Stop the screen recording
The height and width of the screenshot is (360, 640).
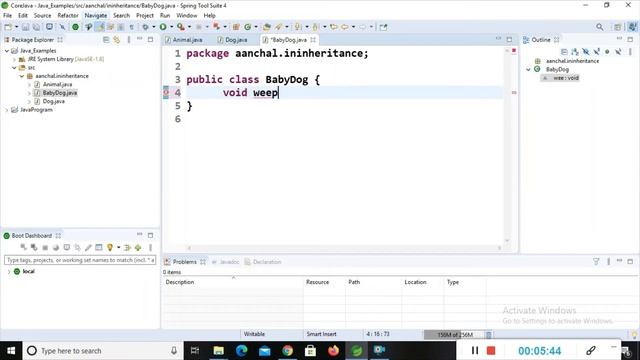tap(491, 351)
